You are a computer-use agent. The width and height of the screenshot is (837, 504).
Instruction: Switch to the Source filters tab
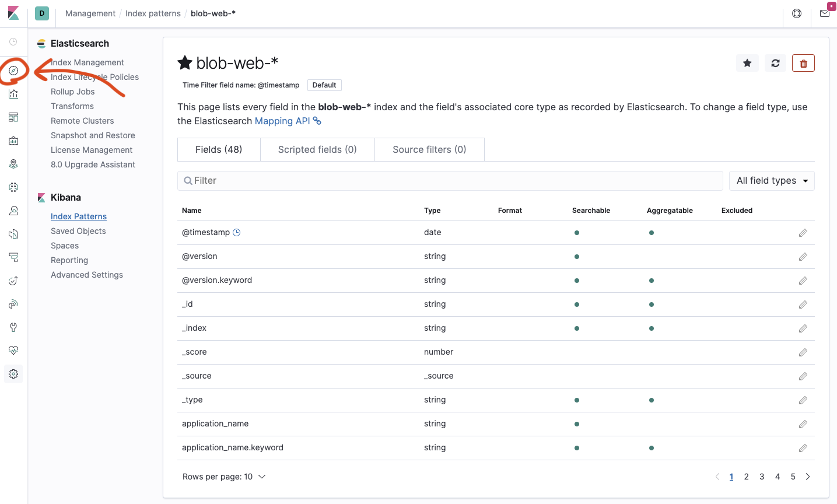point(429,149)
